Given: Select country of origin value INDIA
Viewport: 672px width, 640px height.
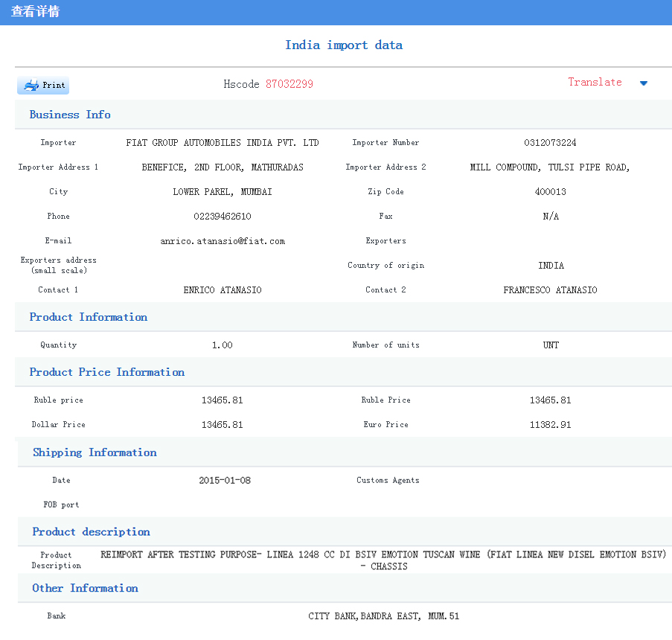Looking at the screenshot, I should click(x=551, y=266).
